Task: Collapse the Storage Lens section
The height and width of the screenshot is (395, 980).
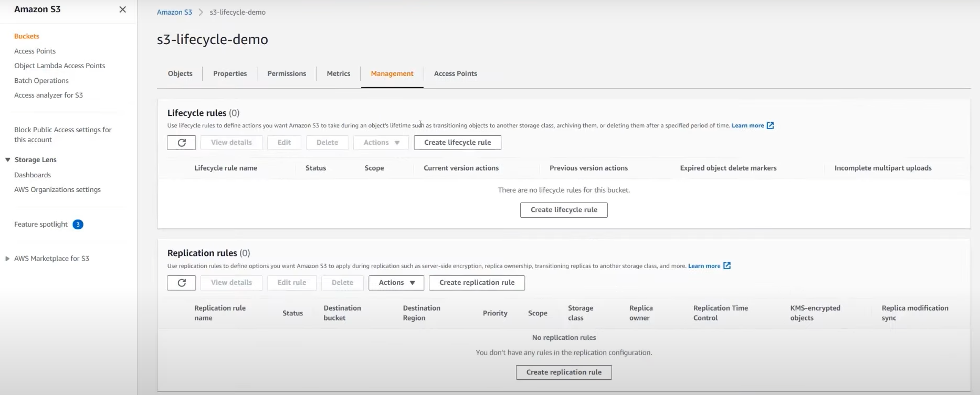Action: tap(7, 160)
